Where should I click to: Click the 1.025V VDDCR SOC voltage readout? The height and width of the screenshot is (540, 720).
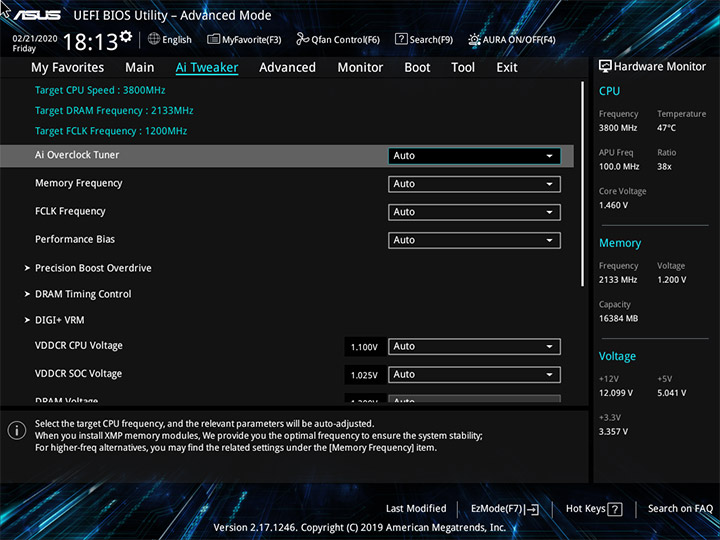(x=364, y=375)
